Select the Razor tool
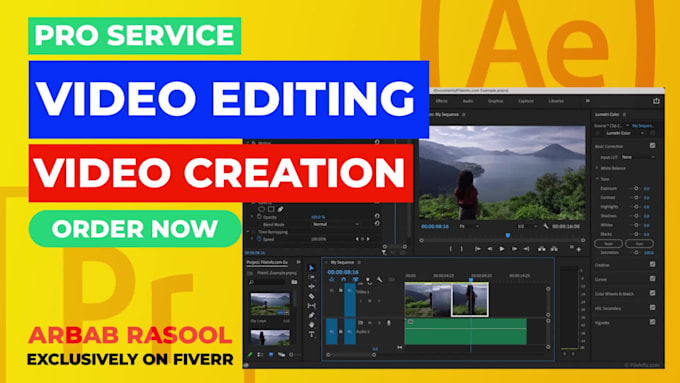Screen dimensions: 680x383 point(311,296)
